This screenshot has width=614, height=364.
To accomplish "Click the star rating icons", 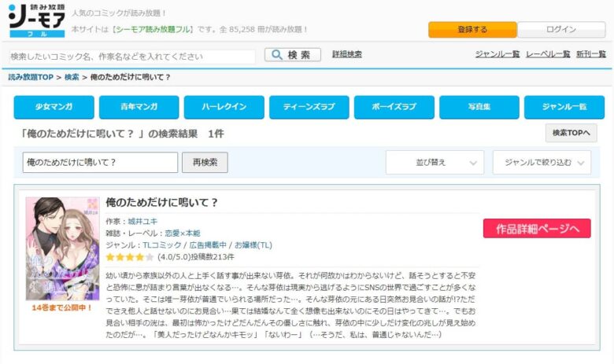I will click(130, 257).
